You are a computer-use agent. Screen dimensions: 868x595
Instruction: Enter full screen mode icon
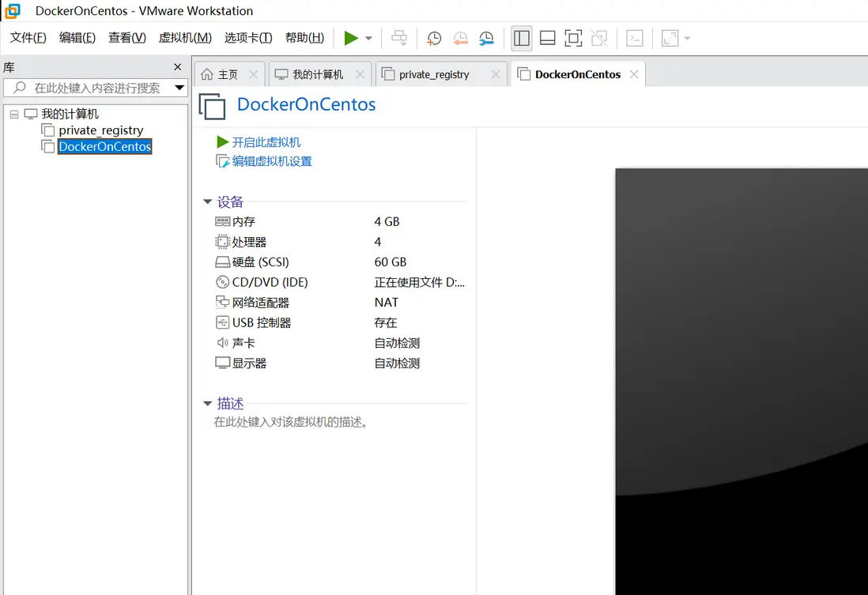(x=573, y=38)
